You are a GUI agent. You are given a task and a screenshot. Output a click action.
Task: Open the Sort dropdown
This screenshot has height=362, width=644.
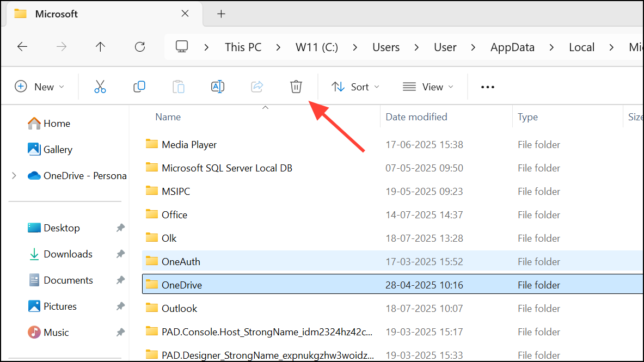(355, 87)
